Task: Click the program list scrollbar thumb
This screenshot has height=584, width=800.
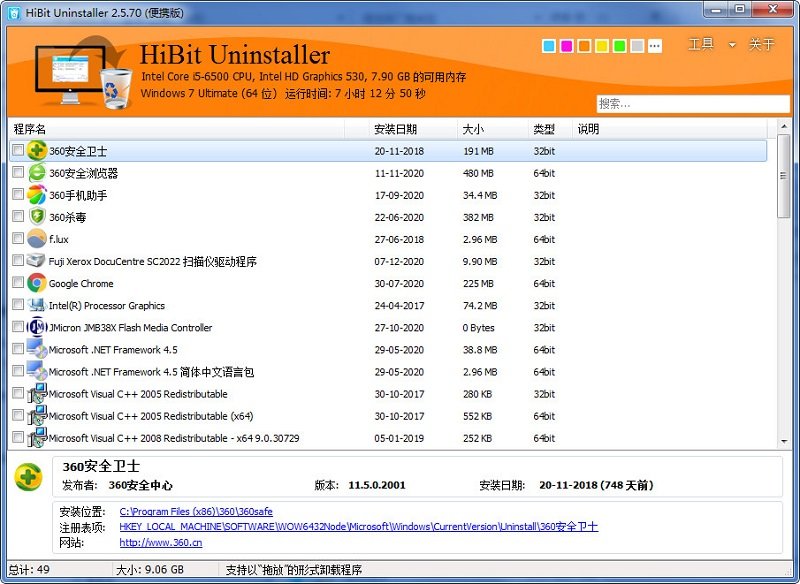Action: tap(783, 176)
